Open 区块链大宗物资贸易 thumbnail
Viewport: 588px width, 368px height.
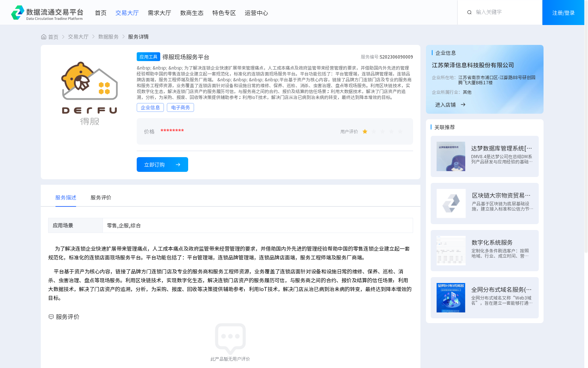pos(451,204)
